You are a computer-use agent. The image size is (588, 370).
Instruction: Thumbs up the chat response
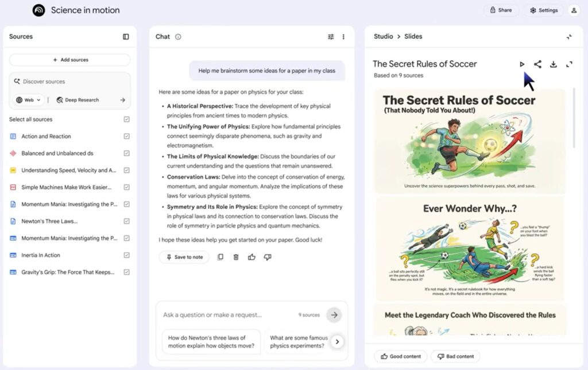[x=252, y=257]
